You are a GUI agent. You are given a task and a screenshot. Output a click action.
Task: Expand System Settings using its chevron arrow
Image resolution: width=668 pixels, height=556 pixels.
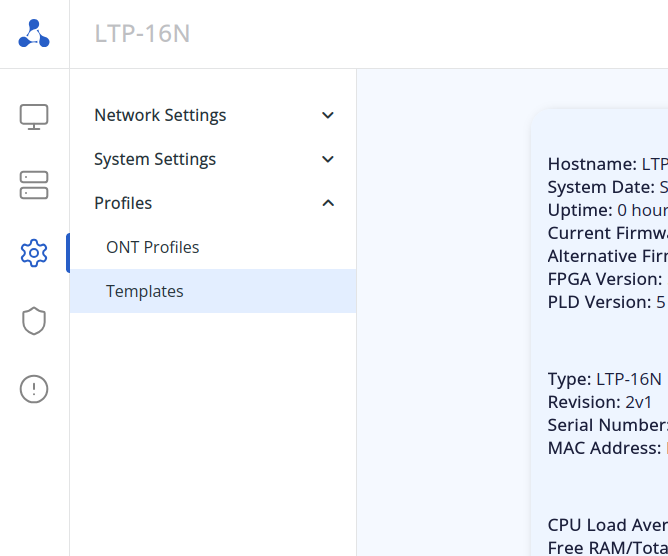328,160
